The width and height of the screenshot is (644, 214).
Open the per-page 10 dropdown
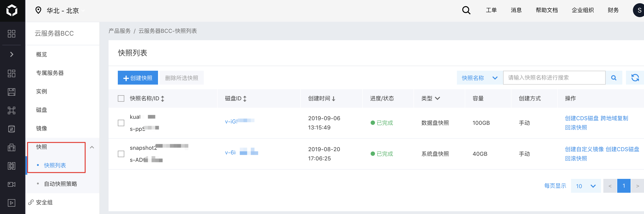[586, 186]
